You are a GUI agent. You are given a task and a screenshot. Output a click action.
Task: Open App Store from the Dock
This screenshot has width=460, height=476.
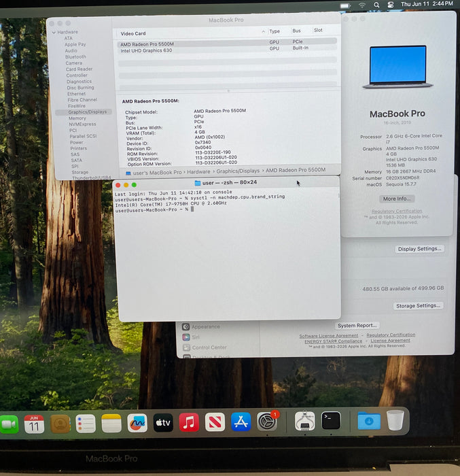[241, 422]
